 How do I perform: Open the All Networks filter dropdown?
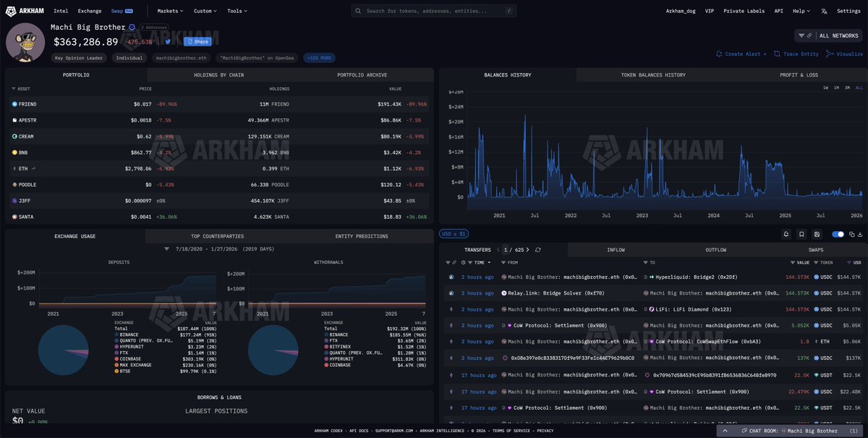click(x=828, y=35)
